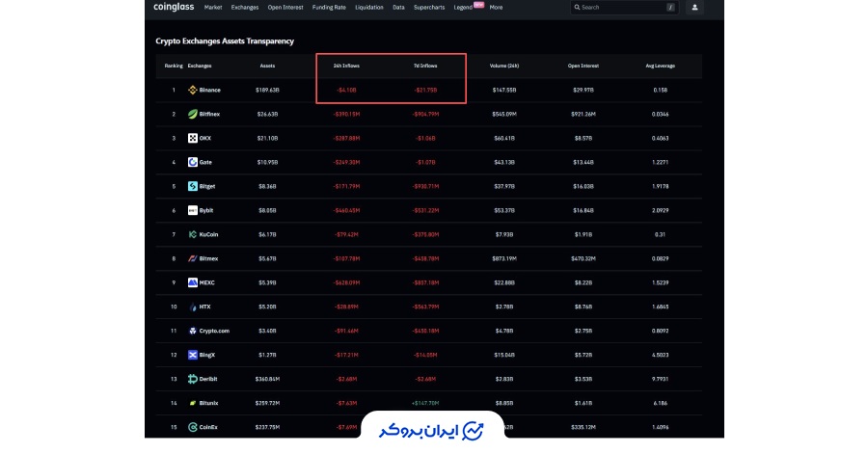868x454 pixels.
Task: Open the user account profile icon
Action: click(694, 7)
